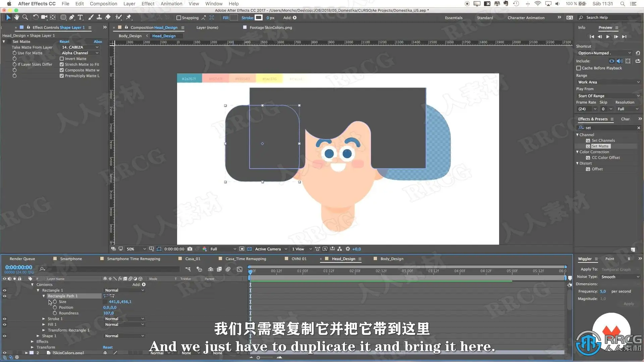
Task: Toggle the Snapping checkbox
Action: pos(179,18)
